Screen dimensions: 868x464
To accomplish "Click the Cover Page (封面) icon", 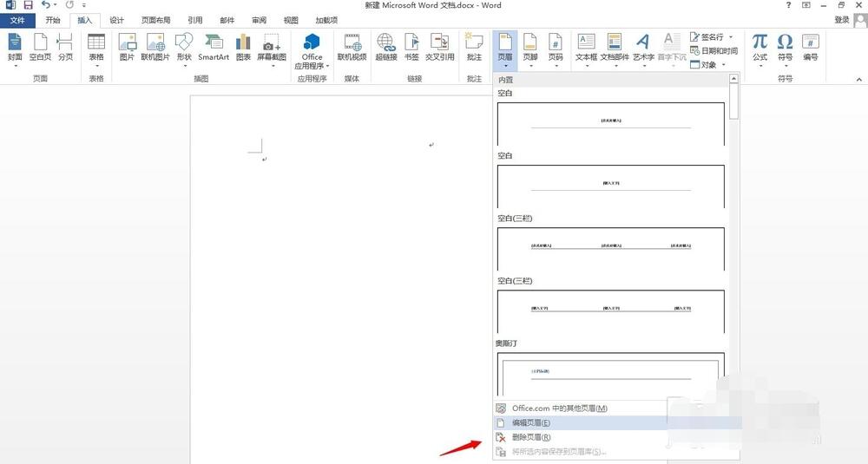I will click(x=15, y=42).
